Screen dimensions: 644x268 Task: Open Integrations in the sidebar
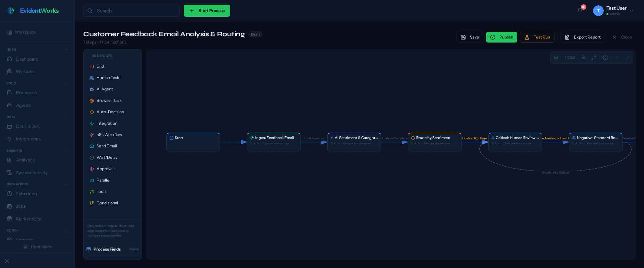point(37,139)
